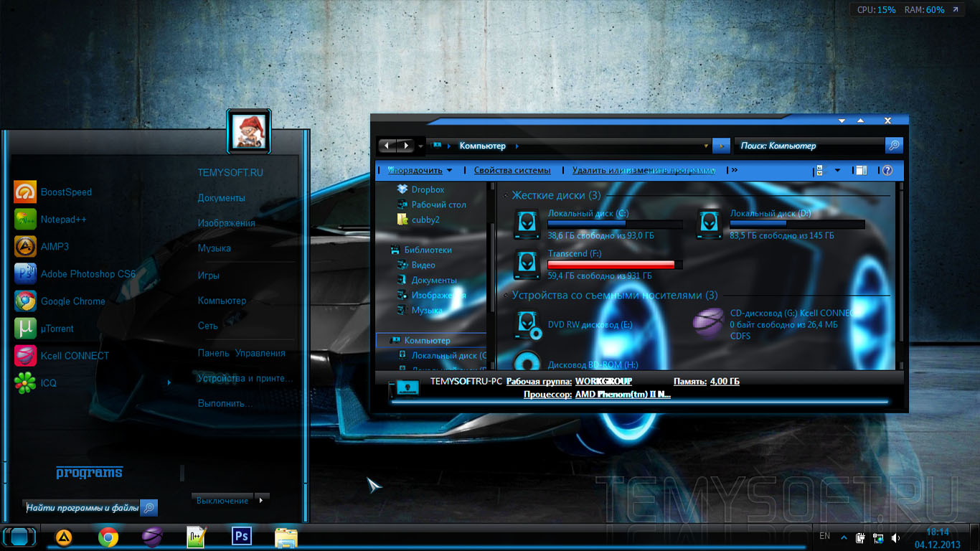Click the network icon in system tray

click(877, 538)
